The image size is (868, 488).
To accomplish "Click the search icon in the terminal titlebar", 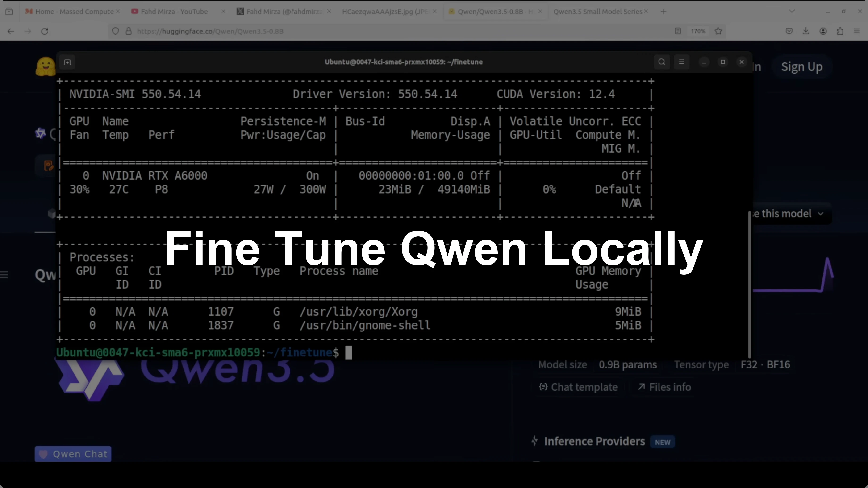I will tap(662, 62).
